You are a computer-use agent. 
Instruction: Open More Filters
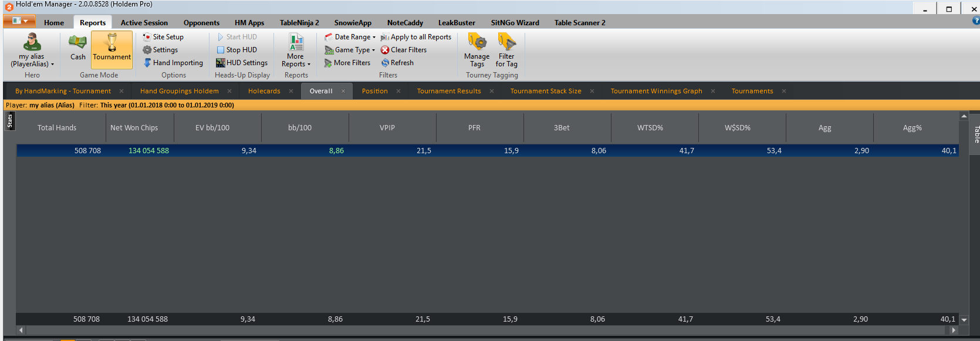pos(347,63)
